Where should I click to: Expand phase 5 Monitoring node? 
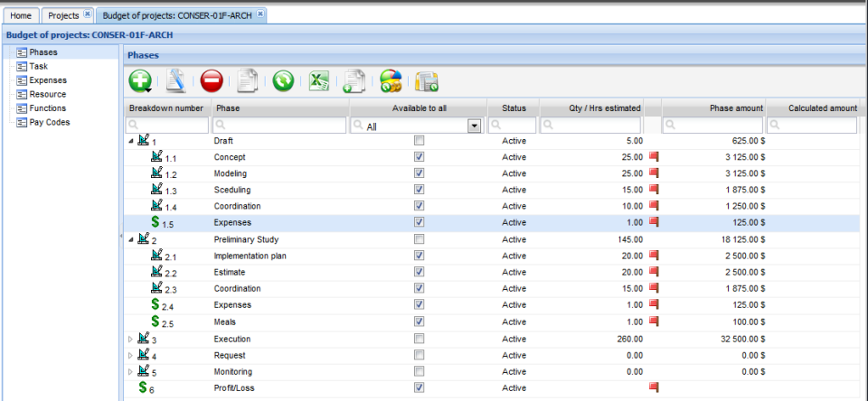[130, 372]
